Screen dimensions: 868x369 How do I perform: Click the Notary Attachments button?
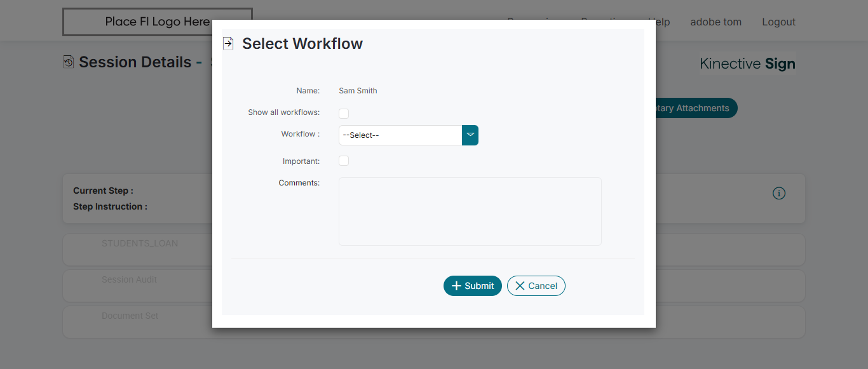(x=696, y=108)
